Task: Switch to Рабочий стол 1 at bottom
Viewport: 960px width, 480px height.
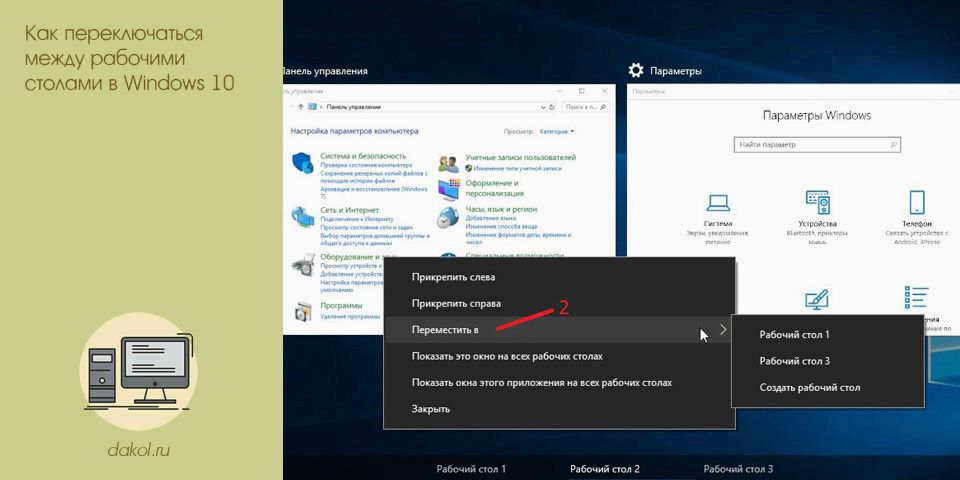Action: coord(471,470)
